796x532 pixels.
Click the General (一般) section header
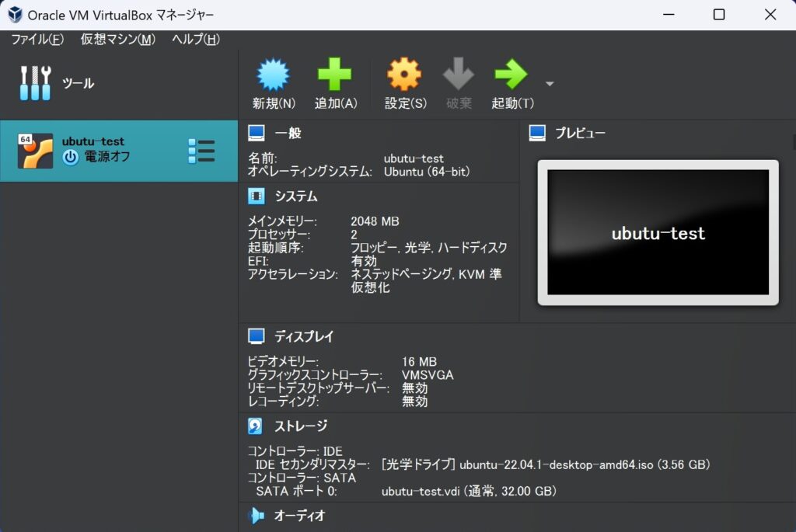click(288, 133)
